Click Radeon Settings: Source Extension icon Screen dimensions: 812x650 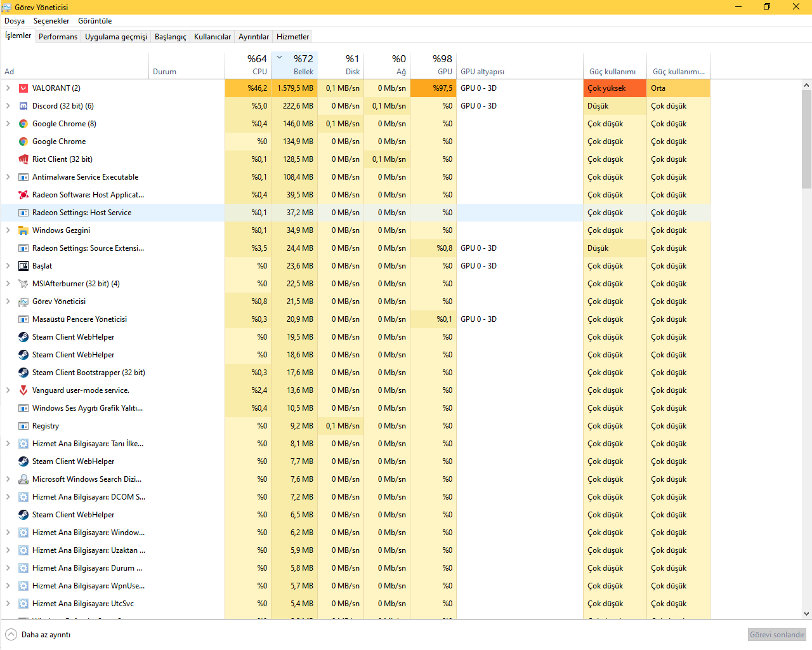(23, 248)
